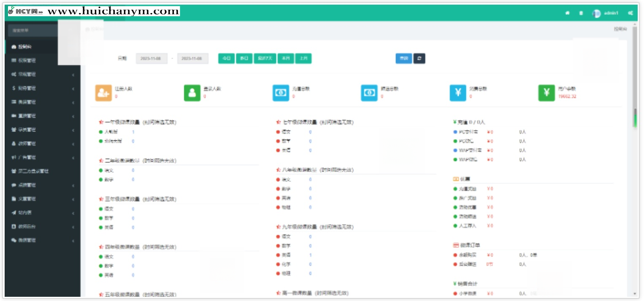644x301 pixels.
Task: Click the green 登录人数 user icon
Action: pyautogui.click(x=192, y=93)
